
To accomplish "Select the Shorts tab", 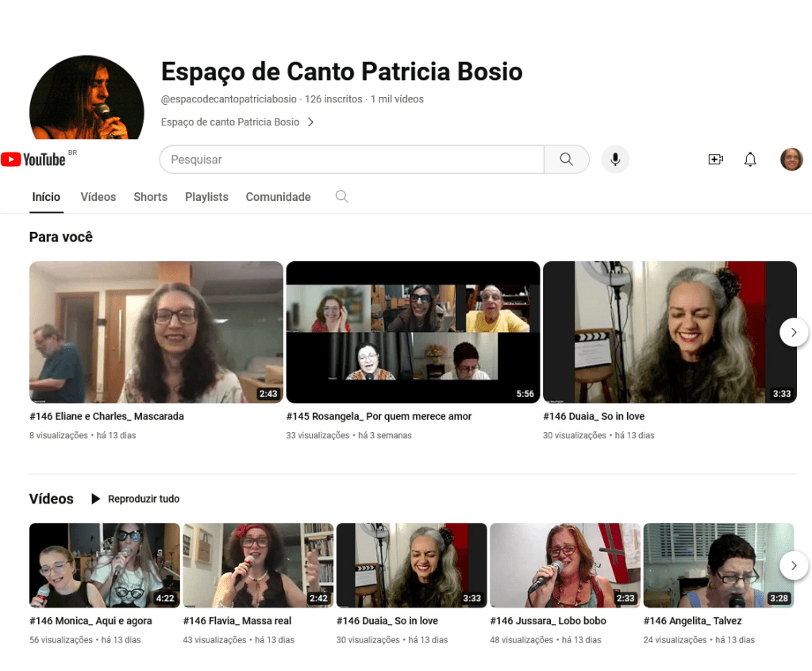I will (150, 197).
